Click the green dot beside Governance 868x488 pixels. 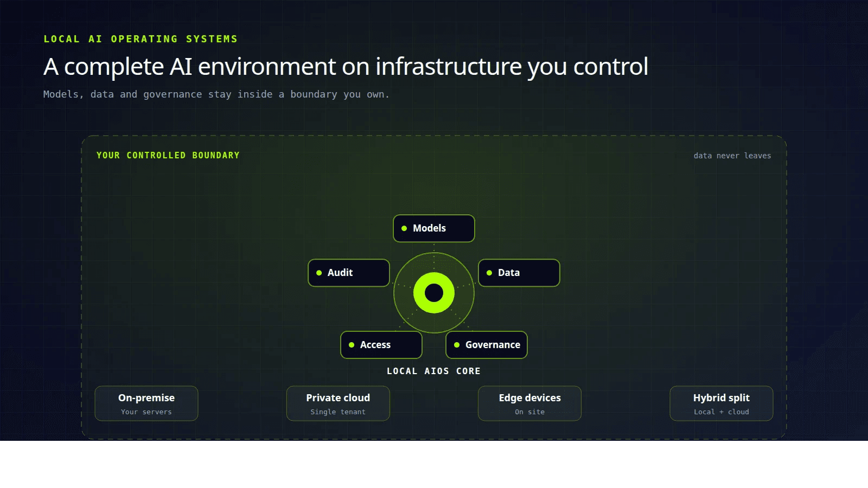[x=457, y=345]
